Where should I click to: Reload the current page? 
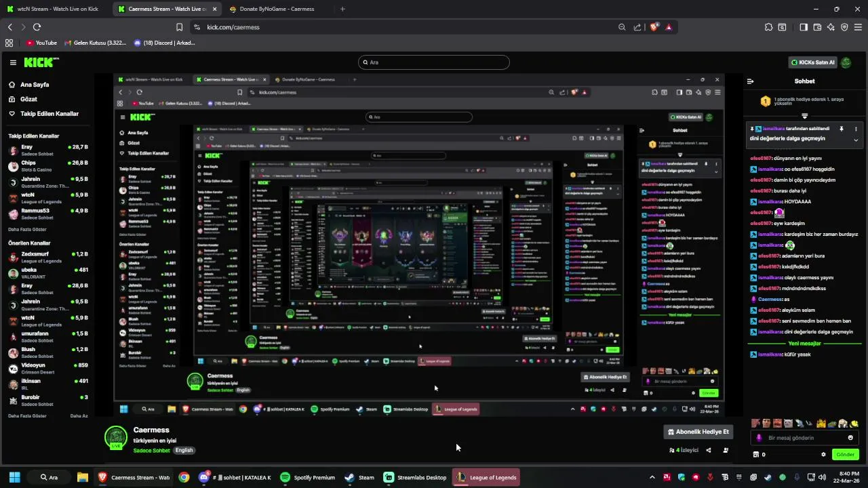tap(37, 27)
